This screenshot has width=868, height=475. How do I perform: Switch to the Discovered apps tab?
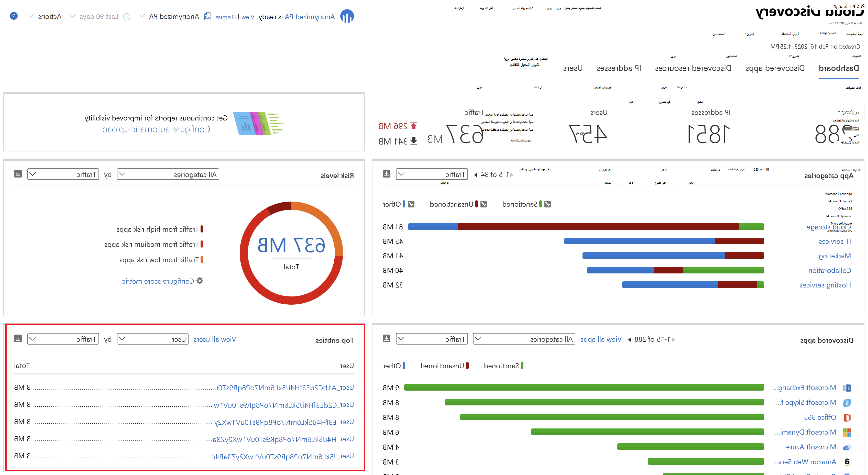(x=775, y=68)
